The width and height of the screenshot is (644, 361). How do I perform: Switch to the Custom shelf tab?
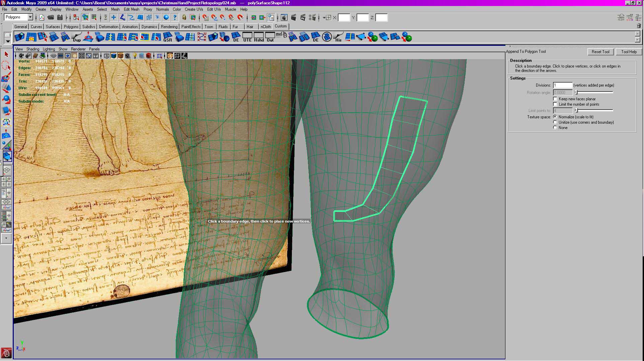coord(280,26)
